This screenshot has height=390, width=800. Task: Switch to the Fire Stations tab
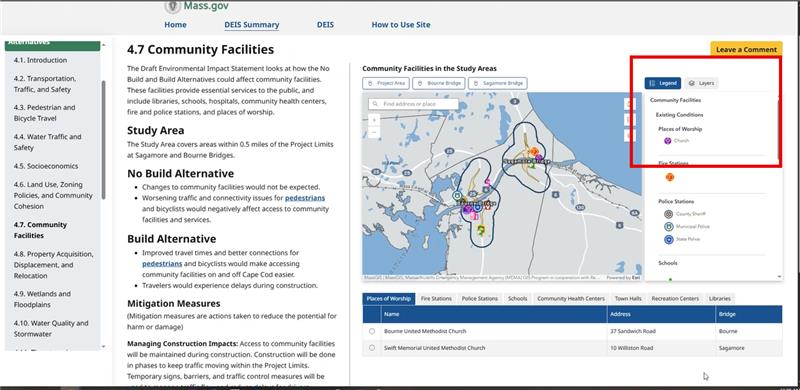tap(436, 299)
